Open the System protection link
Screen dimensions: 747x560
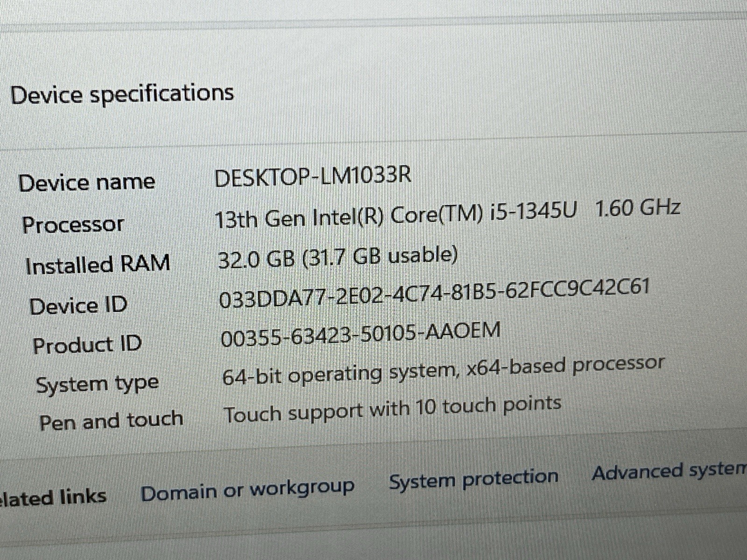coord(473,479)
